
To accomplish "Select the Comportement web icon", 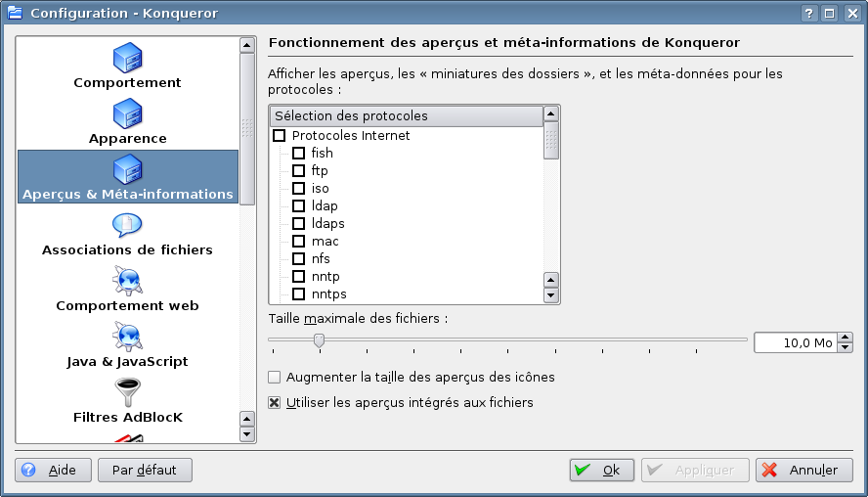I will [x=127, y=283].
